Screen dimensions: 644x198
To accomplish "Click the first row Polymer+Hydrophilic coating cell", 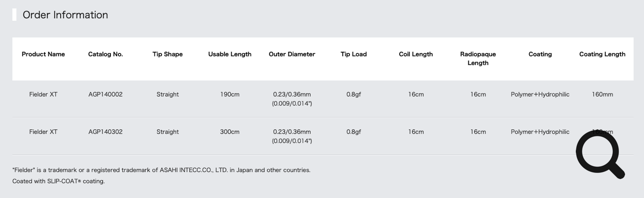I will [x=540, y=94].
